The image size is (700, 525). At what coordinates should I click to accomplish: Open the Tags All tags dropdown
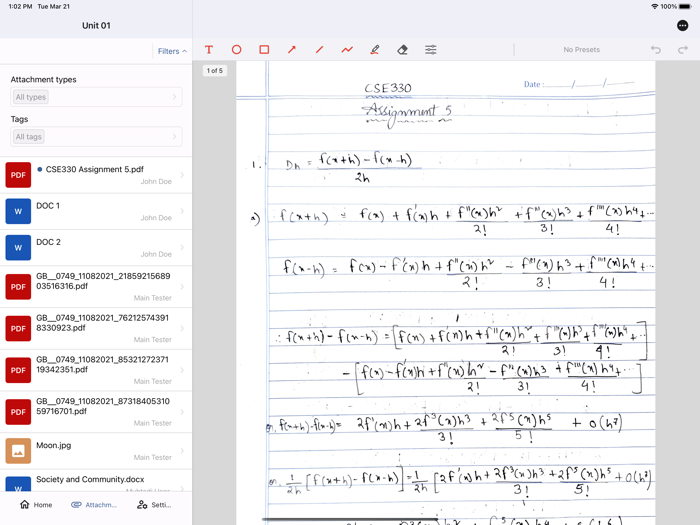(x=96, y=137)
